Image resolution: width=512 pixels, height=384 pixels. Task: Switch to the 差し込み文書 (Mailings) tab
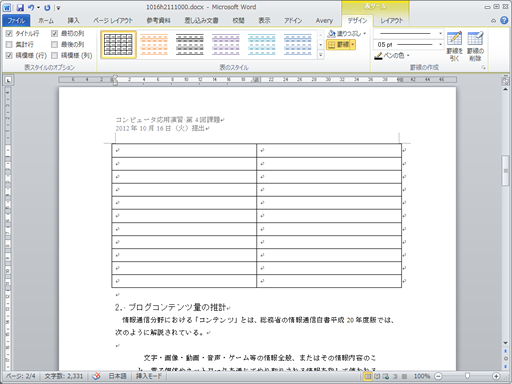coord(201,21)
